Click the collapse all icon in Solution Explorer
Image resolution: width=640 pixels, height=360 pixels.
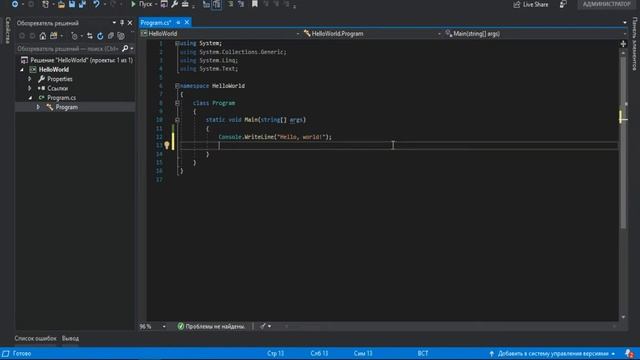pos(111,36)
